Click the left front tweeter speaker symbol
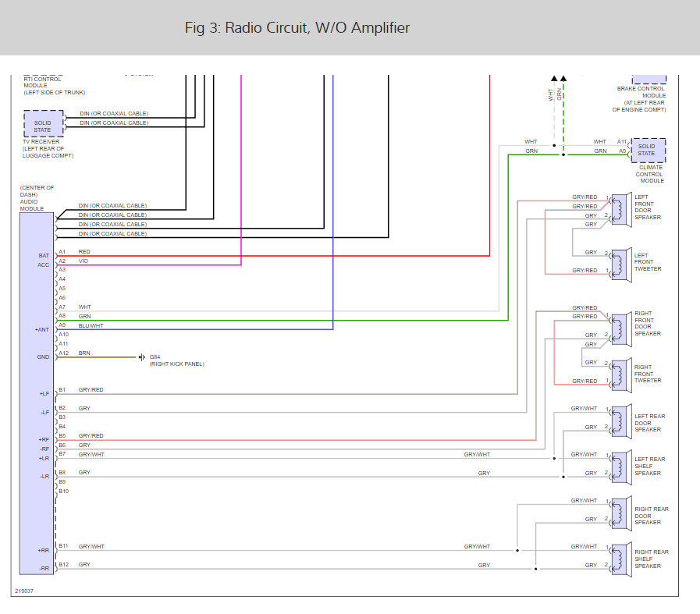 coord(621,264)
